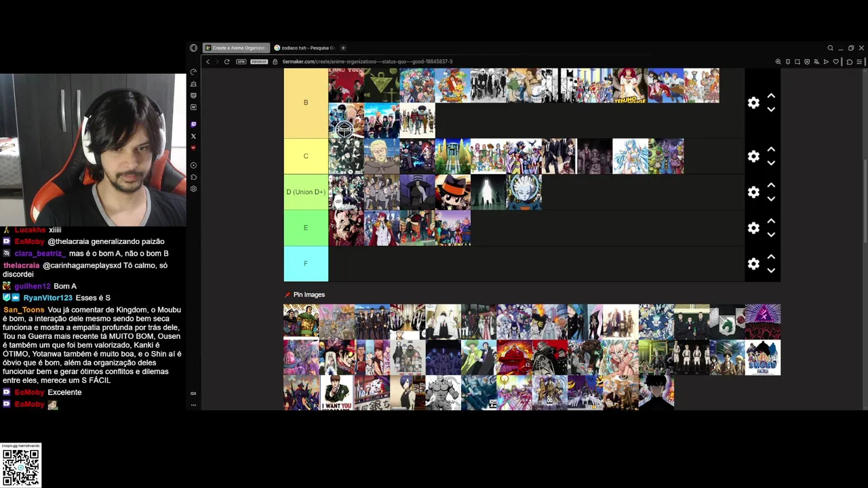
Task: Open X (Twitter) panel in sidebar
Action: click(x=193, y=136)
